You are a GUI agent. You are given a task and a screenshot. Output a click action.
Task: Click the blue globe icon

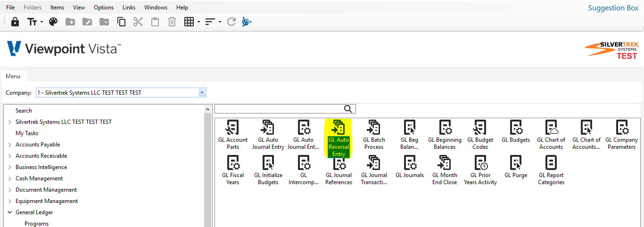(247, 22)
